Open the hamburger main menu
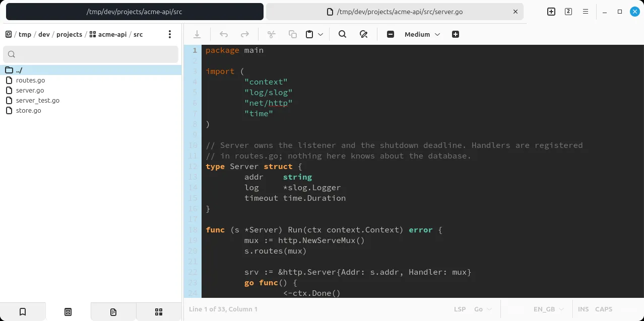 (x=586, y=12)
